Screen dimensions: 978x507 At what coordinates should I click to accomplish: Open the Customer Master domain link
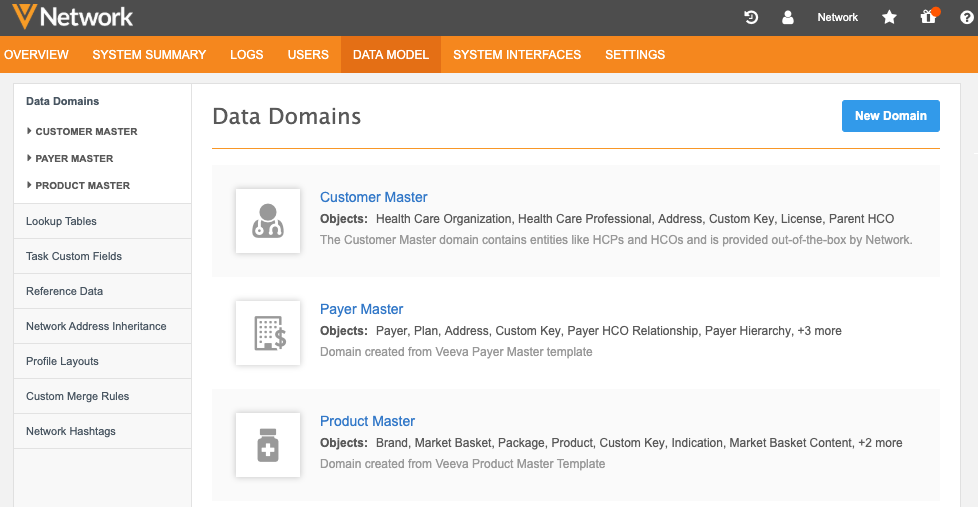coord(373,197)
